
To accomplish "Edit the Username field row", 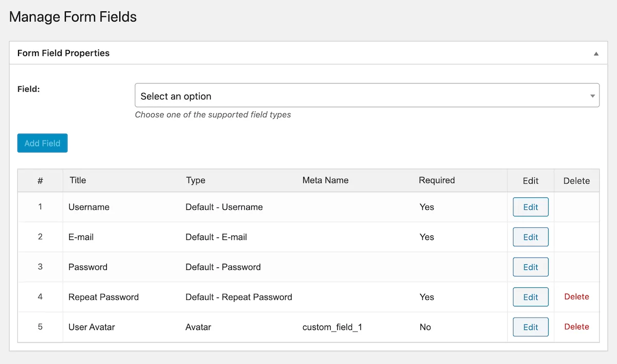I will [531, 207].
